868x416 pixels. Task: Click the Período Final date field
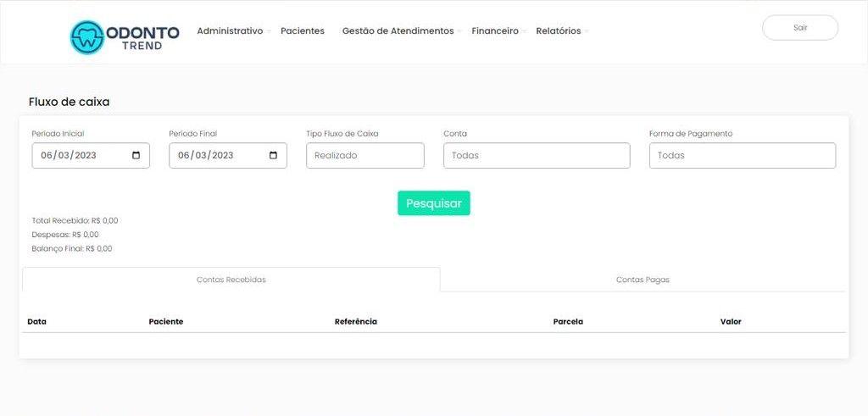point(214,156)
